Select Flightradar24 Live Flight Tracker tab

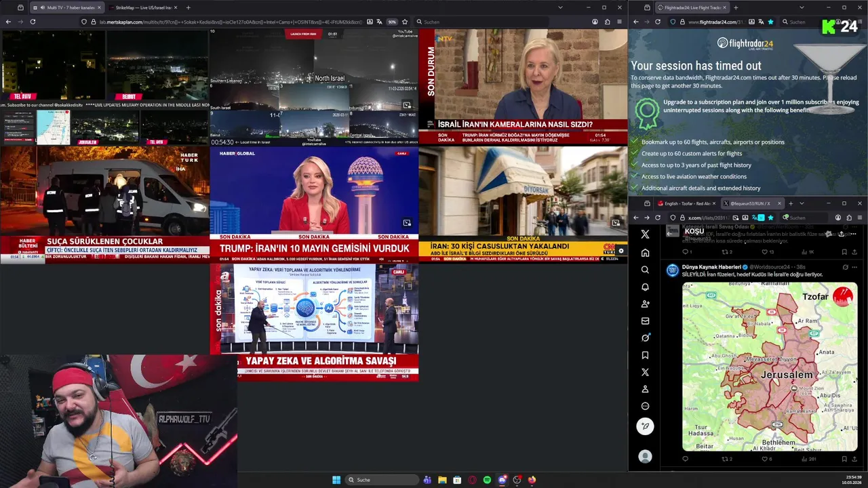pyautogui.click(x=691, y=7)
